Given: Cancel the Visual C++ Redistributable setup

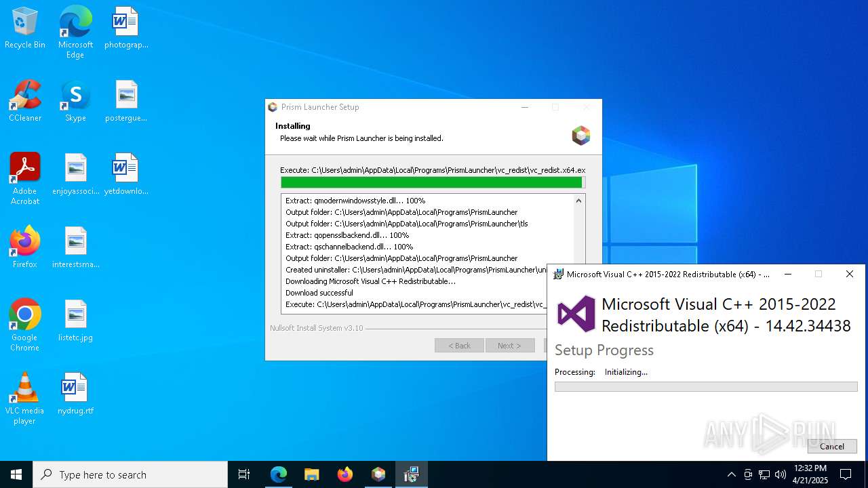Looking at the screenshot, I should pos(832,446).
